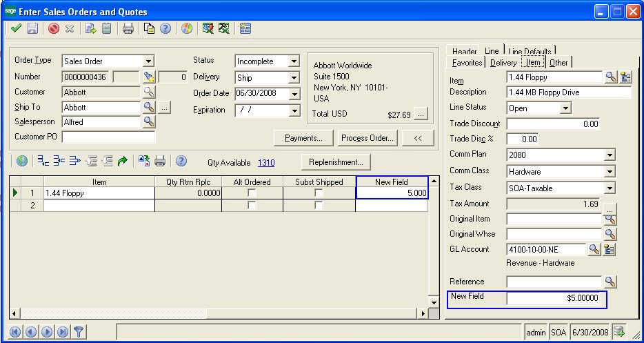Switch to the Line Defaults tab
Image resolution: width=644 pixels, height=343 pixels.
(530, 51)
